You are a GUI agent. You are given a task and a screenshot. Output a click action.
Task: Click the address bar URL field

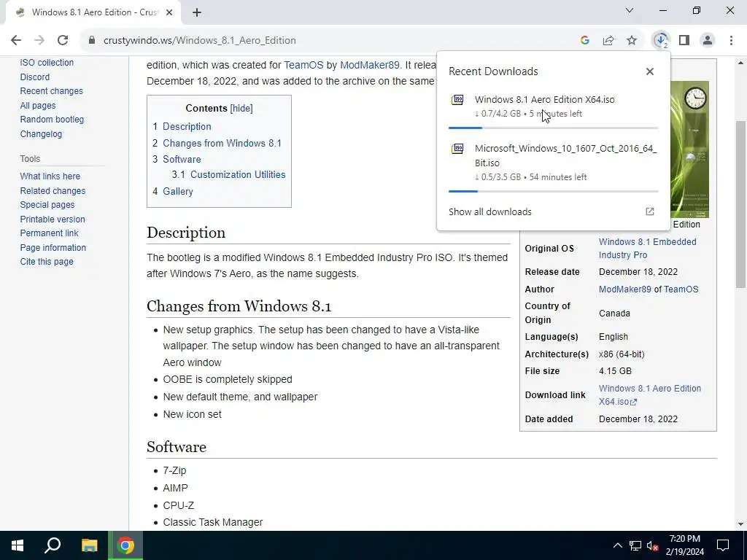[333, 41]
